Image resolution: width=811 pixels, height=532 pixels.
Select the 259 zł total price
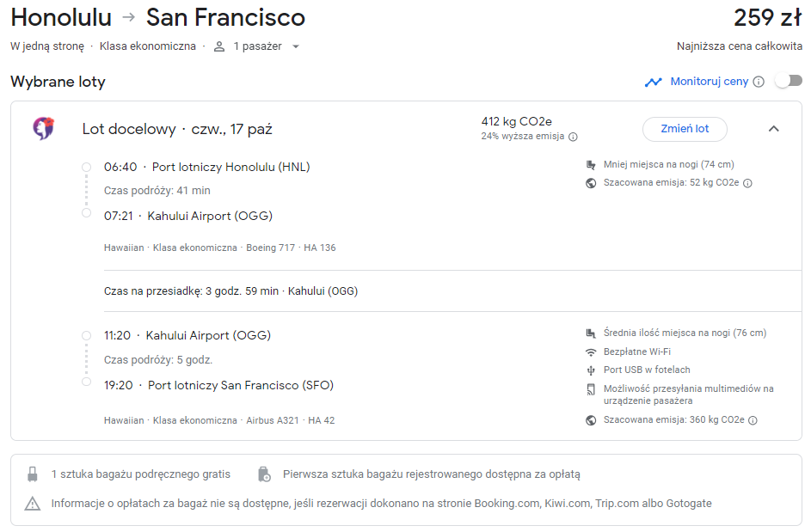pos(767,17)
